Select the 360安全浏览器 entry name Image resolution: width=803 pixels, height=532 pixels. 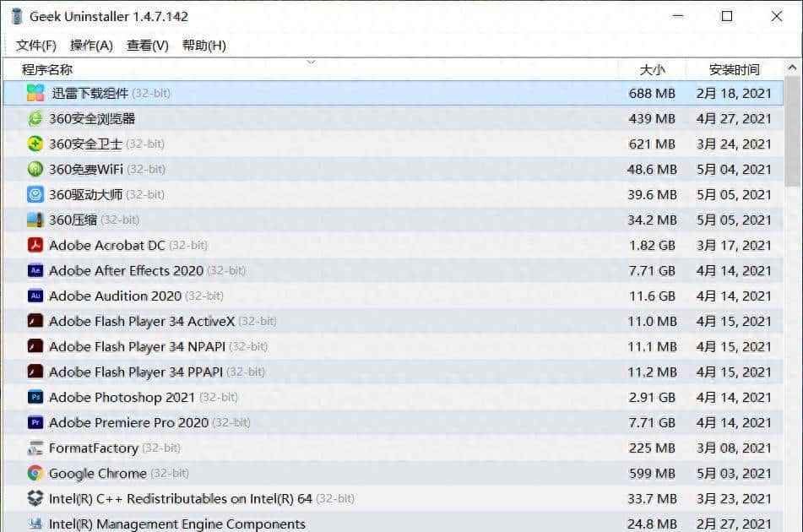click(x=92, y=119)
